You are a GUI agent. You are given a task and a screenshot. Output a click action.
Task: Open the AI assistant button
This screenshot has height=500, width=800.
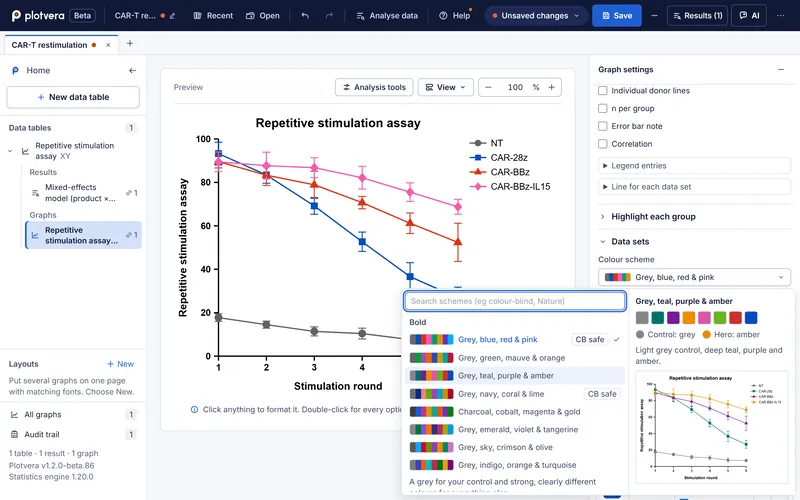[x=749, y=16]
